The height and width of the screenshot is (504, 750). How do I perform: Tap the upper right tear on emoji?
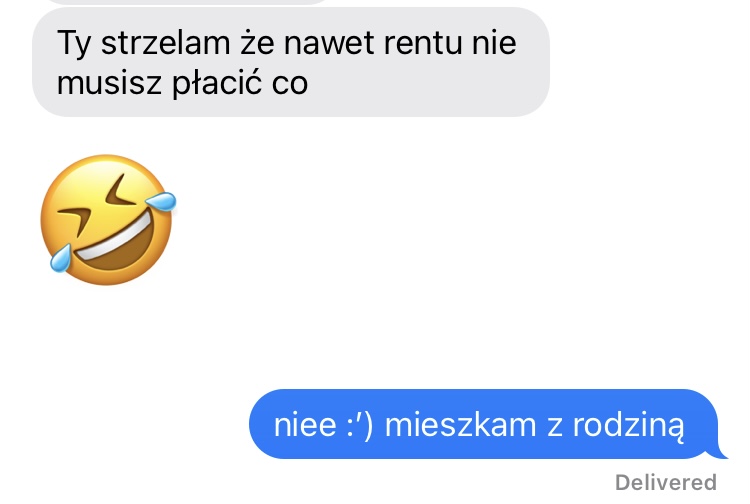(x=161, y=201)
